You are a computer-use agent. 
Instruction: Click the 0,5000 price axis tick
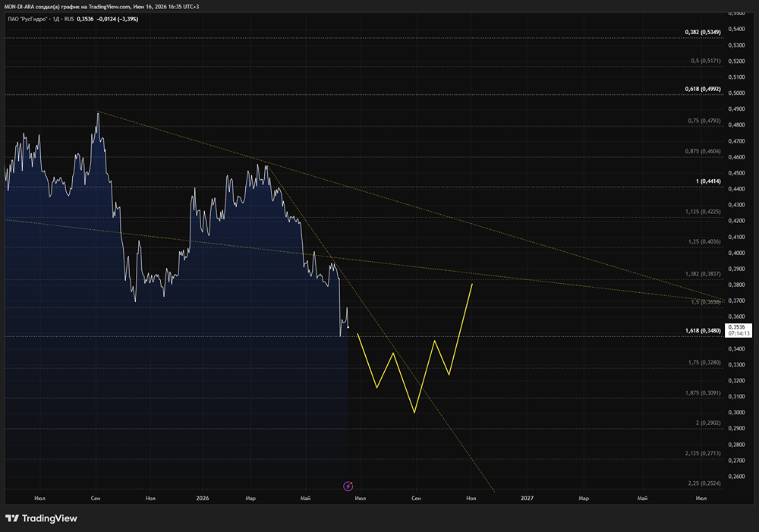point(736,93)
